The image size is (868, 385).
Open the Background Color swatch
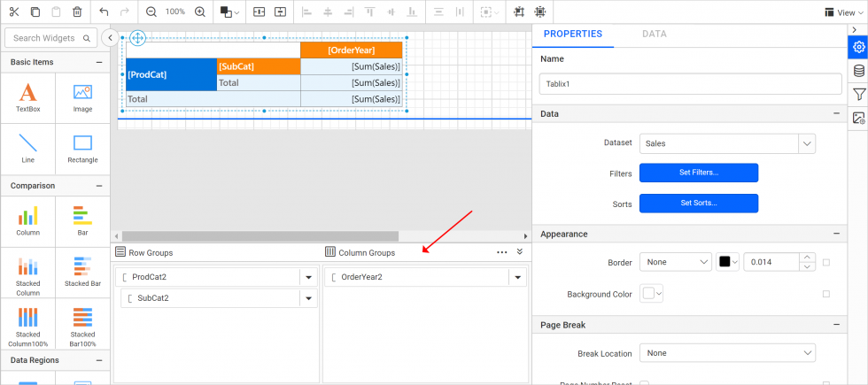point(651,294)
